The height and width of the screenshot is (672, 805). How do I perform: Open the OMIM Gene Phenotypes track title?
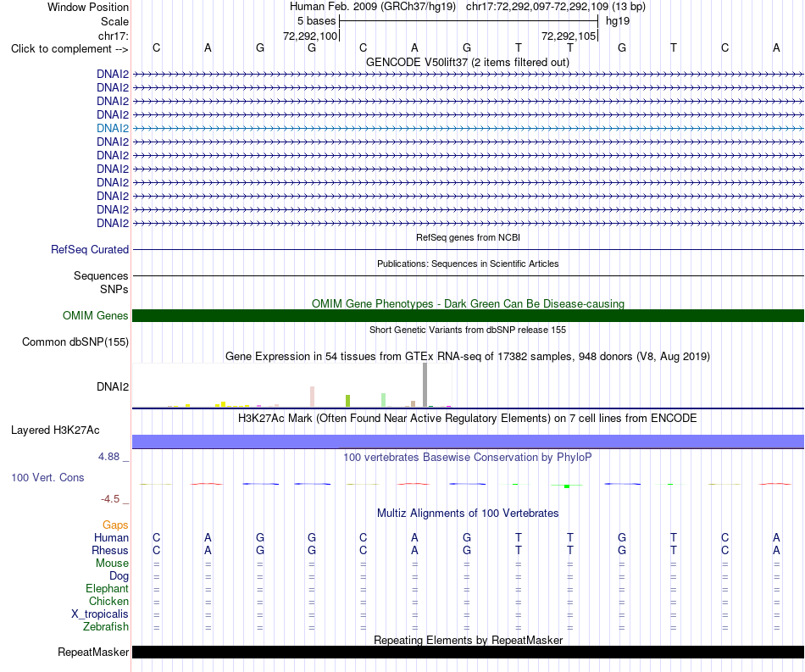(x=468, y=303)
